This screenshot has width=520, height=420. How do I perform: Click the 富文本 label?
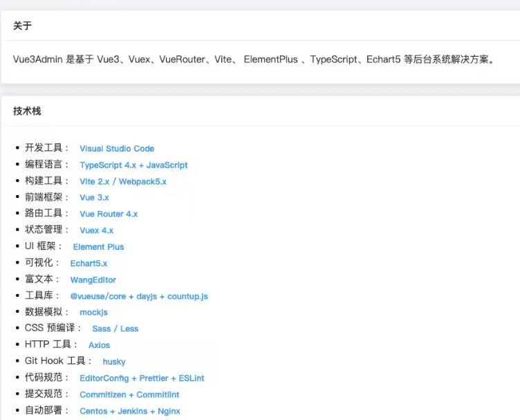click(41, 279)
